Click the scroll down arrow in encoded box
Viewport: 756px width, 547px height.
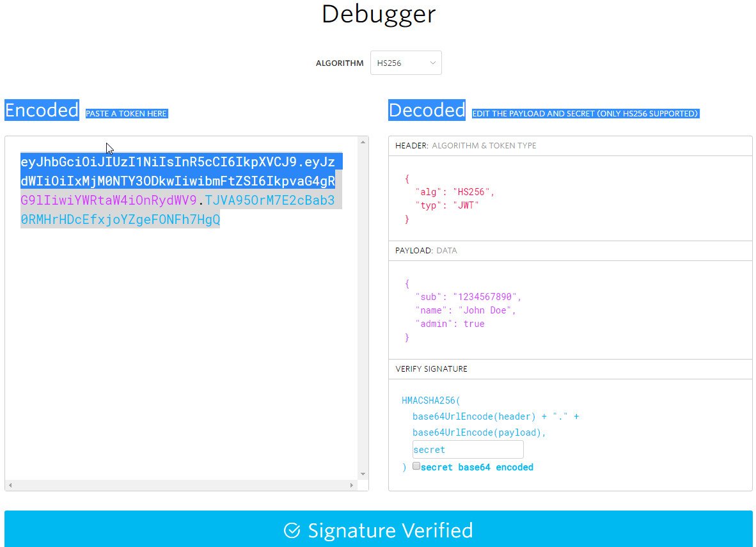click(363, 474)
